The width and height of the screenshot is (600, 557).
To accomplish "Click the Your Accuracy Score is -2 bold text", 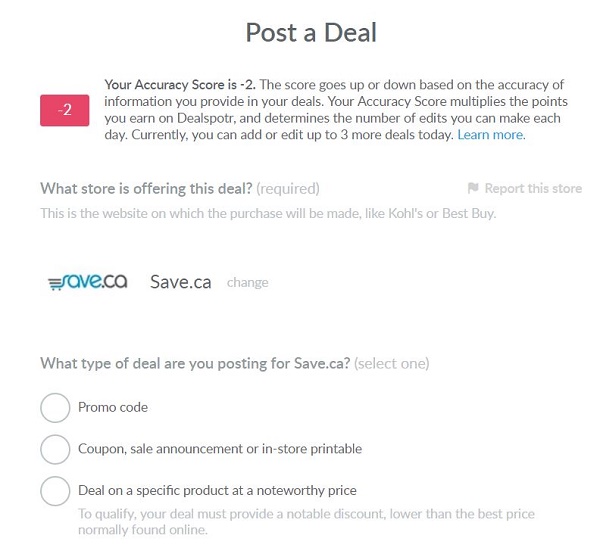I will tap(180, 85).
